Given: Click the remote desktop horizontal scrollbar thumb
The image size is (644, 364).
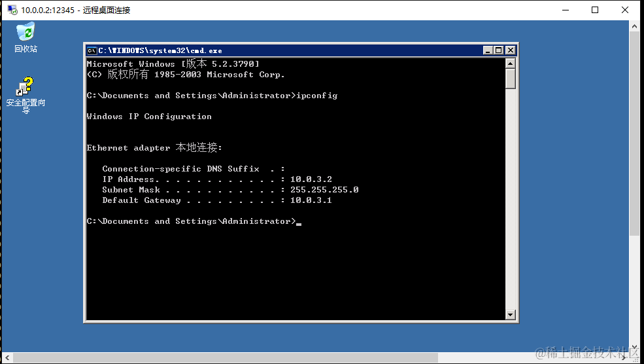Looking at the screenshot, I should pyautogui.click(x=225, y=358).
